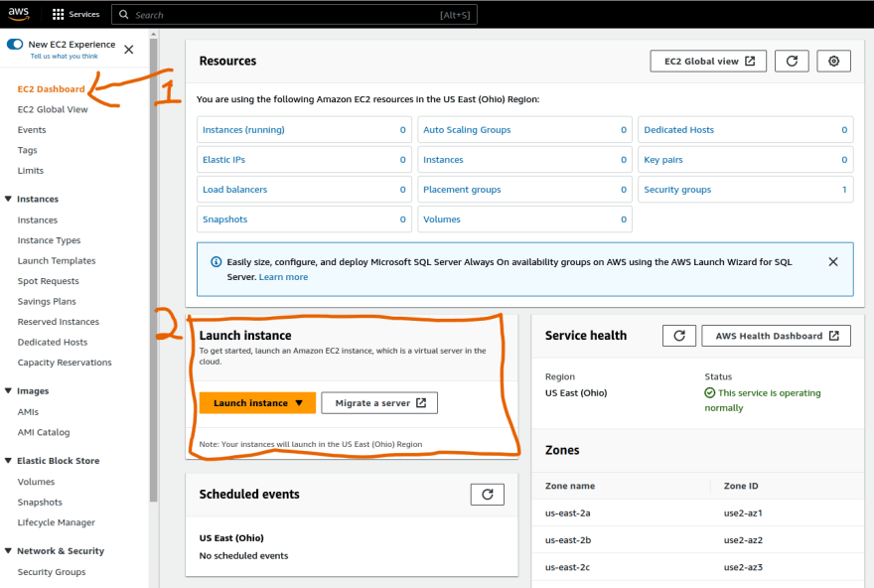Select us-east-2a zone name text
Image resolution: width=874 pixels, height=588 pixels.
click(x=567, y=514)
